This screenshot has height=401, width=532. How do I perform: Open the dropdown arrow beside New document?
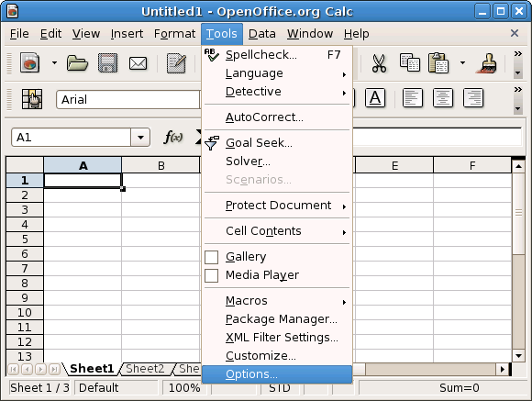[x=54, y=62]
